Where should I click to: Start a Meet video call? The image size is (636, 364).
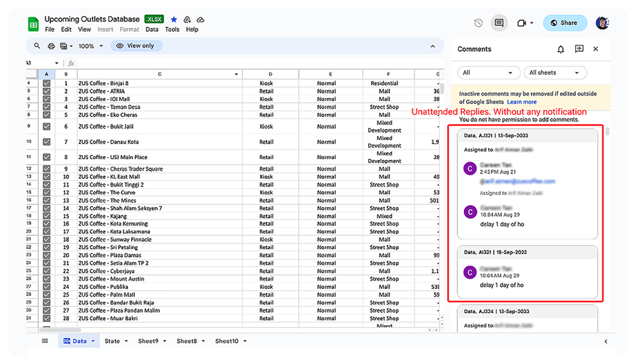pos(522,23)
